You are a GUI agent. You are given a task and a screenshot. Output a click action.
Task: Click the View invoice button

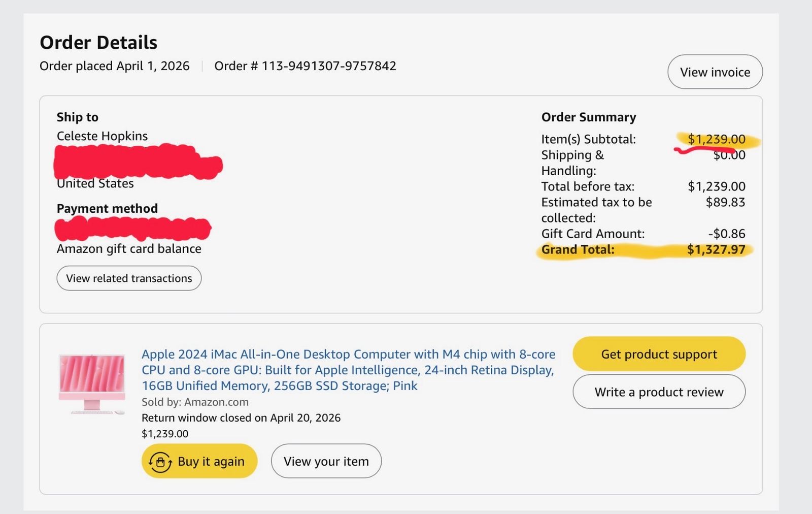(715, 72)
